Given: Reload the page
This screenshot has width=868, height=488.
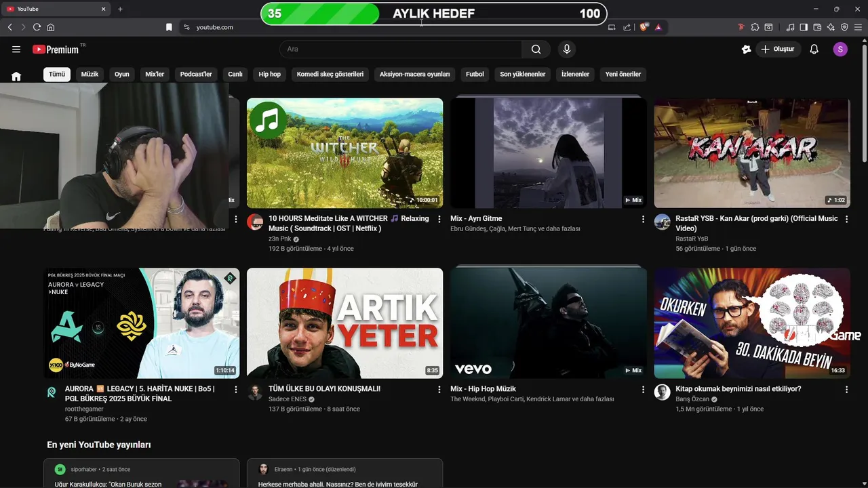Looking at the screenshot, I should [x=37, y=27].
